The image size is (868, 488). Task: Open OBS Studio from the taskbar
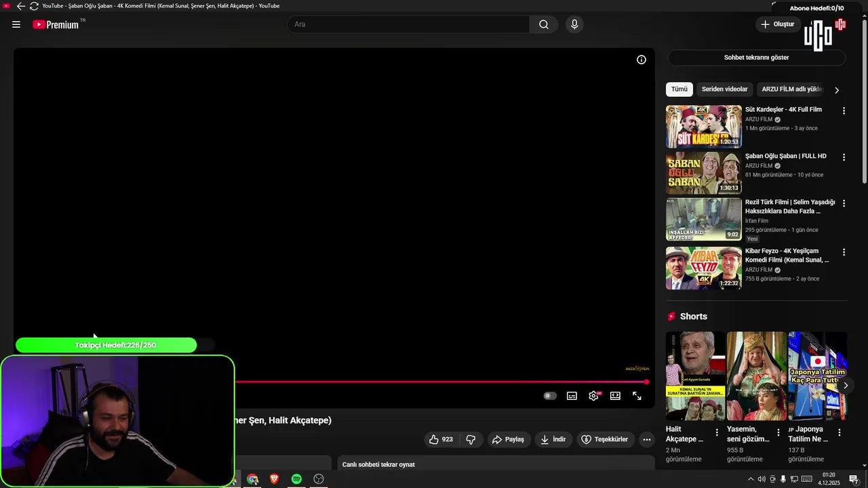pyautogui.click(x=319, y=479)
